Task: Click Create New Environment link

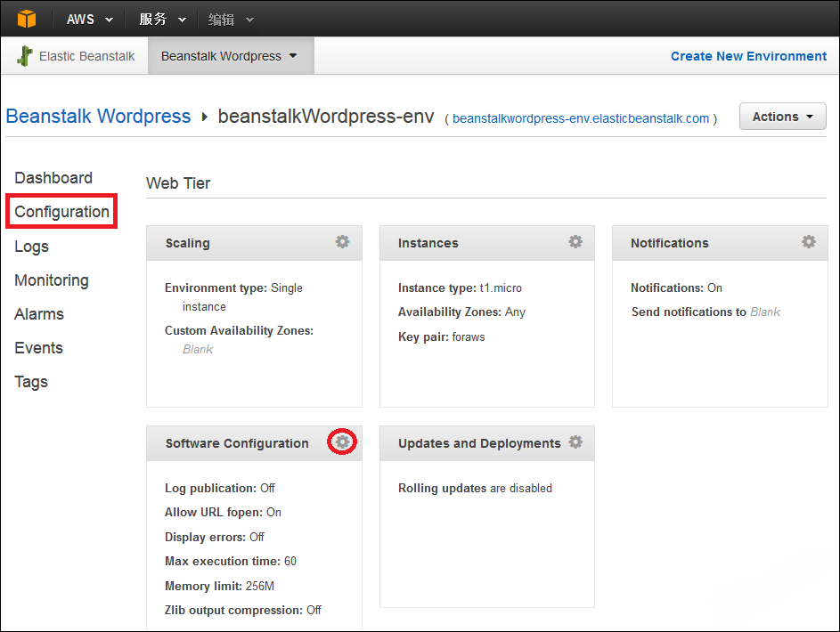Action: (x=748, y=56)
